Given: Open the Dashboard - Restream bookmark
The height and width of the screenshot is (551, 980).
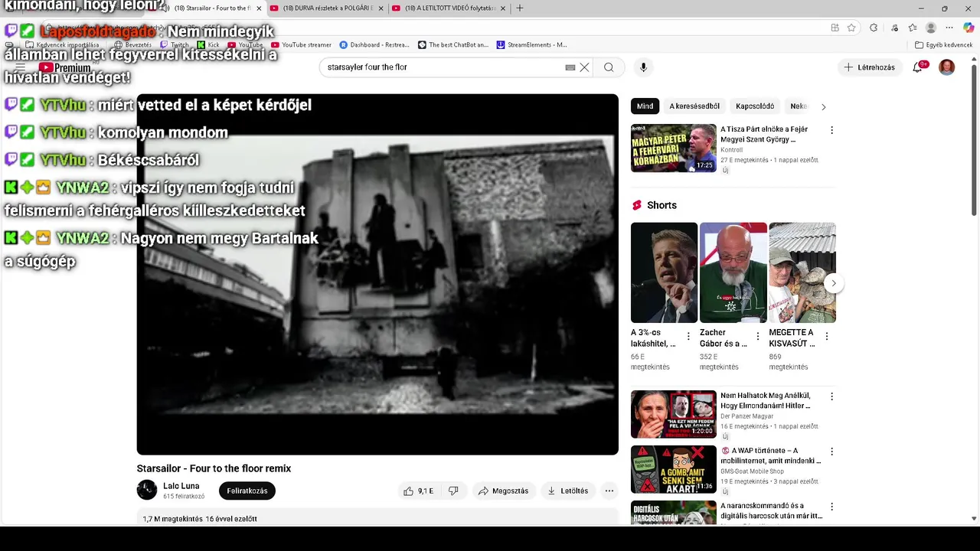Looking at the screenshot, I should pyautogui.click(x=374, y=45).
